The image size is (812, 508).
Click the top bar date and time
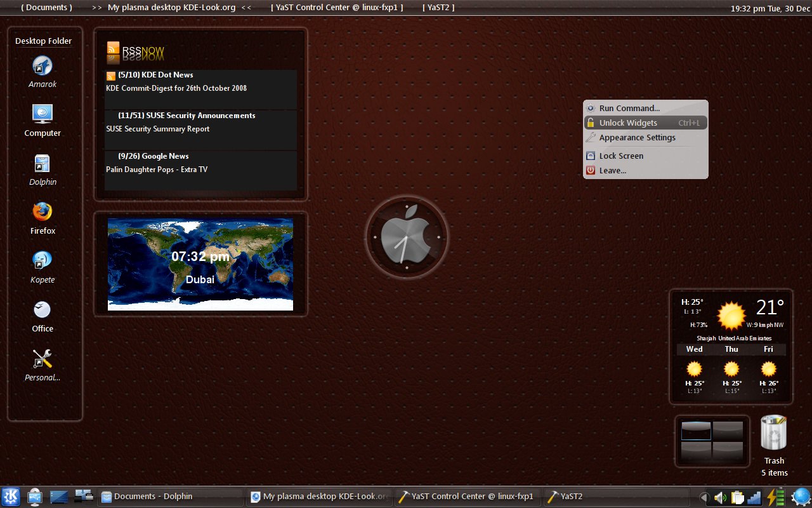click(770, 8)
